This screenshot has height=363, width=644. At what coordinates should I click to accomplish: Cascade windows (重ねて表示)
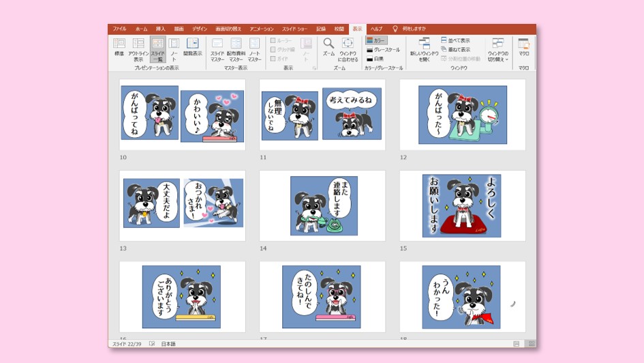tap(455, 49)
